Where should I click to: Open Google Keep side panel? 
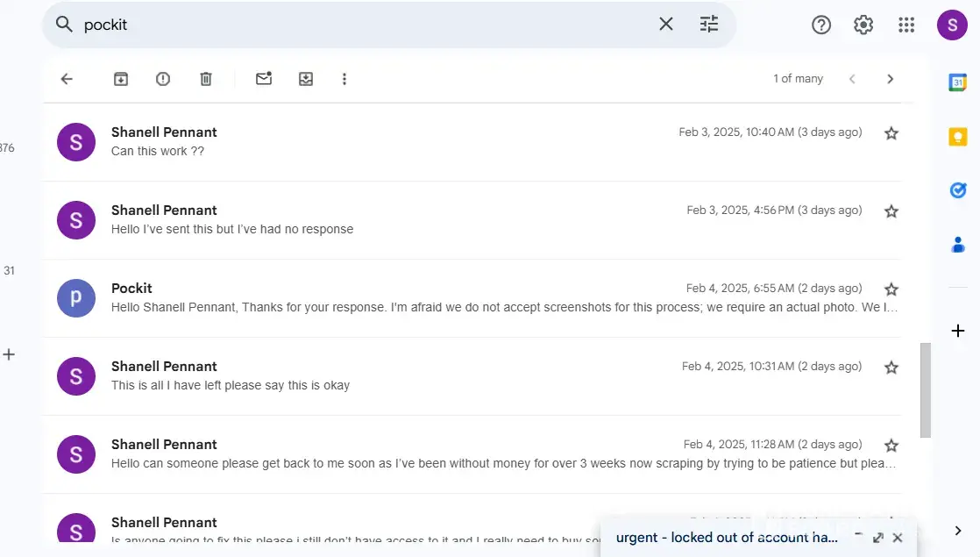[x=957, y=137]
